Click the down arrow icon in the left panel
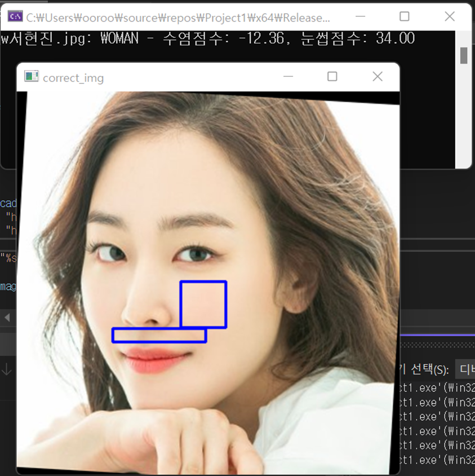 coord(6,369)
